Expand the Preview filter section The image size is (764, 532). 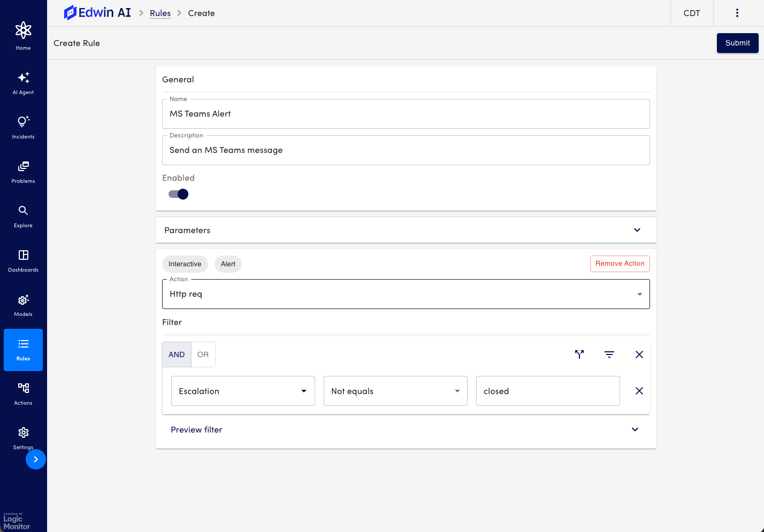pos(406,429)
